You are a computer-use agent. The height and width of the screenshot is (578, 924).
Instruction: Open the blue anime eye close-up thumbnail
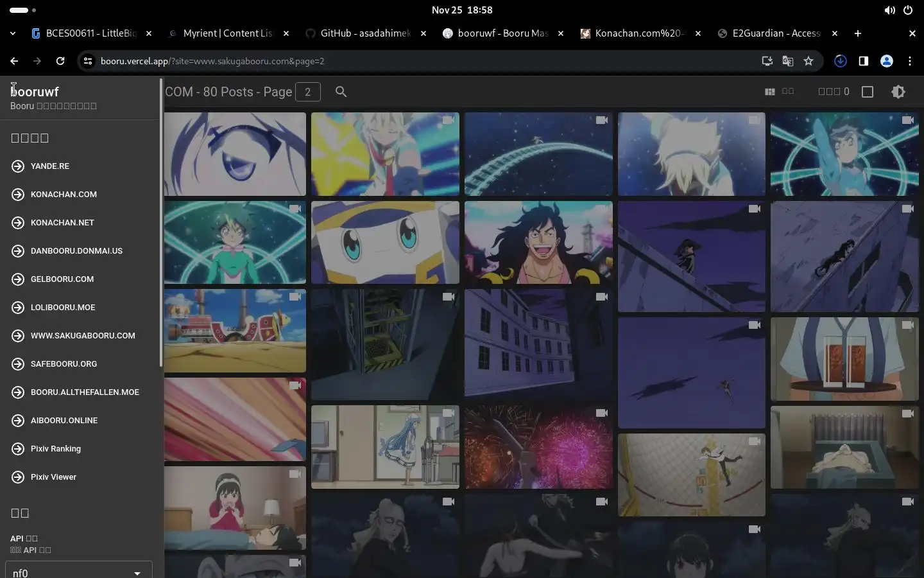click(235, 154)
